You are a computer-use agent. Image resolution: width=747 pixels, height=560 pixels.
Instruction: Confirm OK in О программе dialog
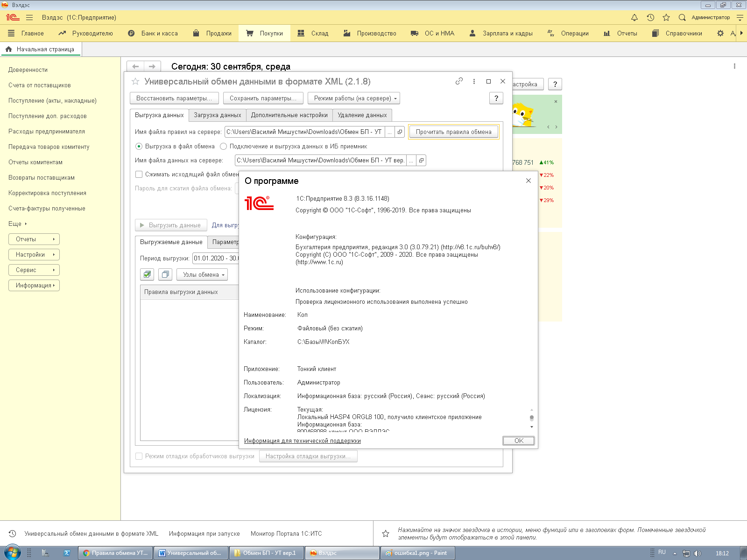[x=519, y=441]
